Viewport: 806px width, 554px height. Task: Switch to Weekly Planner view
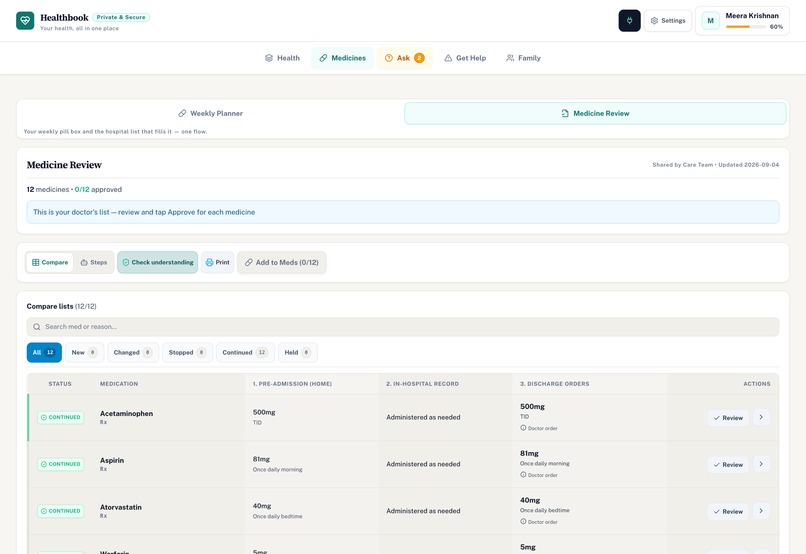[211, 114]
